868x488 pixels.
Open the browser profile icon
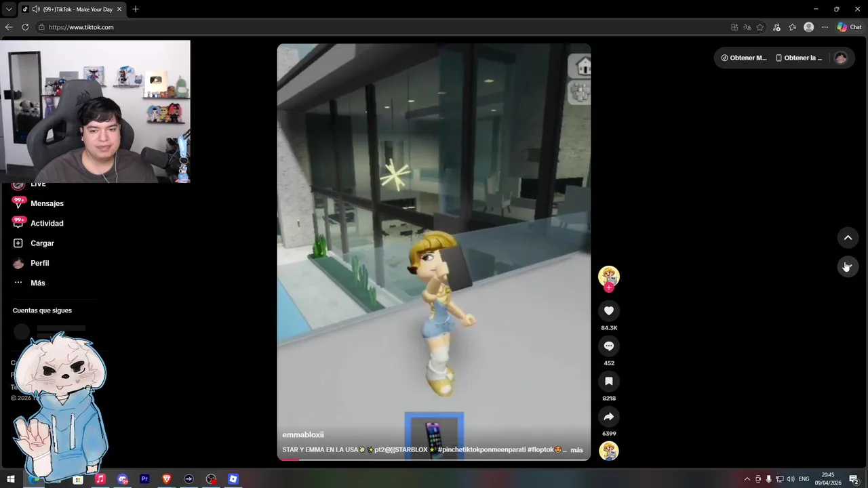pos(808,27)
